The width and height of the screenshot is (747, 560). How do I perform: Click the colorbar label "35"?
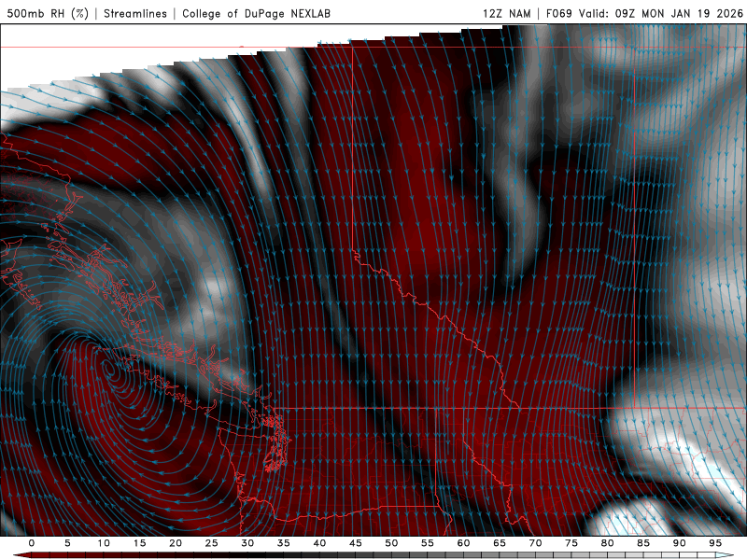(283, 543)
